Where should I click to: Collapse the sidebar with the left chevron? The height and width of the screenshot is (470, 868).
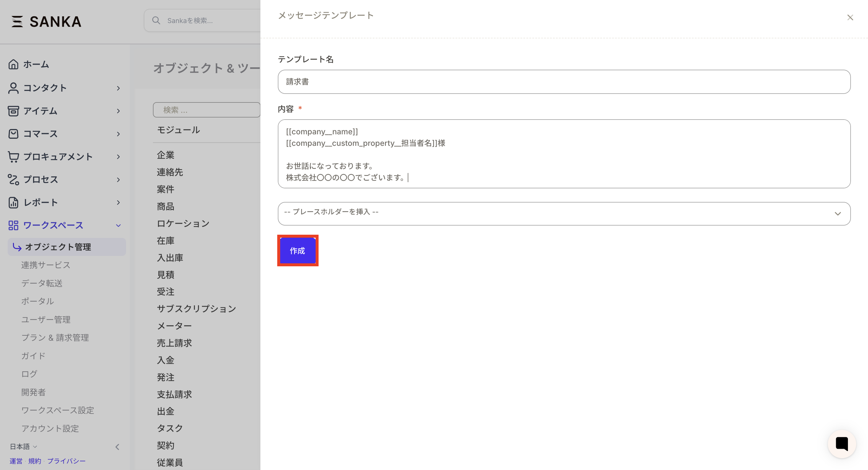[x=117, y=446]
